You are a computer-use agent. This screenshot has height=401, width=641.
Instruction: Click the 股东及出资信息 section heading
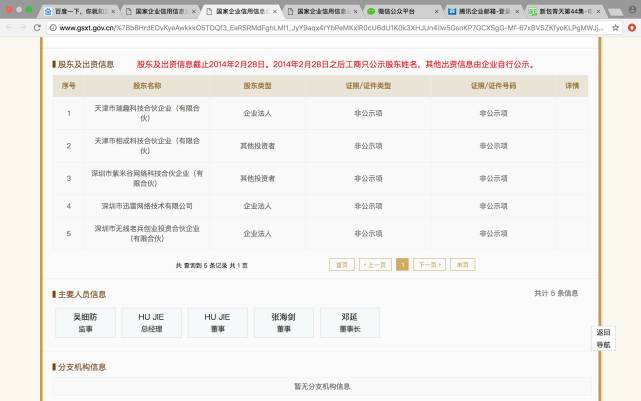[x=85, y=64]
